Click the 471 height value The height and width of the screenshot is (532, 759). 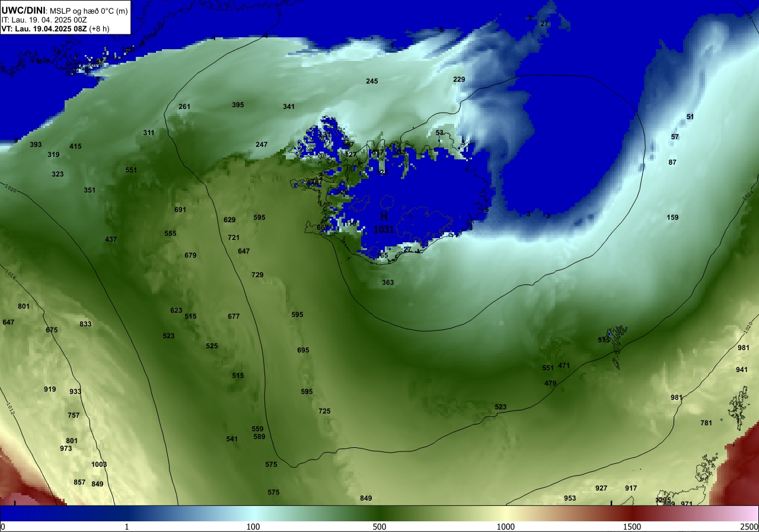[x=564, y=366]
